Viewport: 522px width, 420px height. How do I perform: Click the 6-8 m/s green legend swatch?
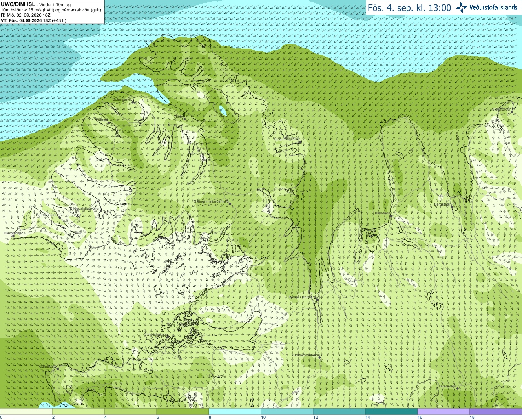coord(183,411)
